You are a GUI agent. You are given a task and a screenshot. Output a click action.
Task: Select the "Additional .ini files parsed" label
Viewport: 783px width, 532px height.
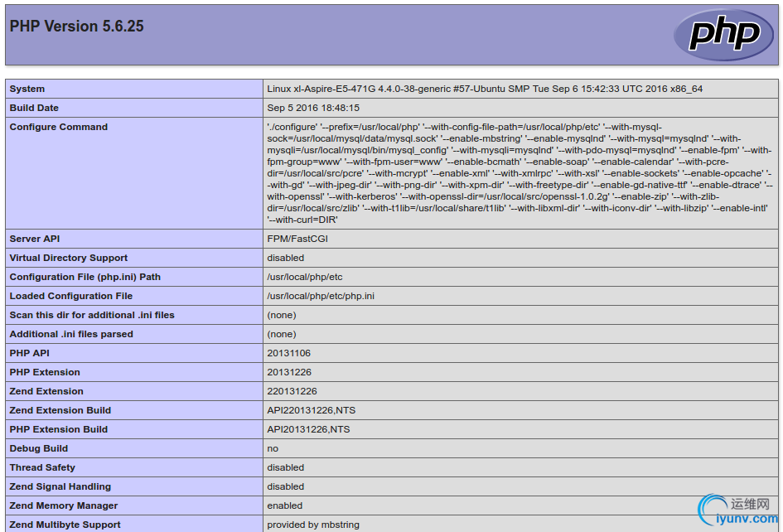[71, 334]
